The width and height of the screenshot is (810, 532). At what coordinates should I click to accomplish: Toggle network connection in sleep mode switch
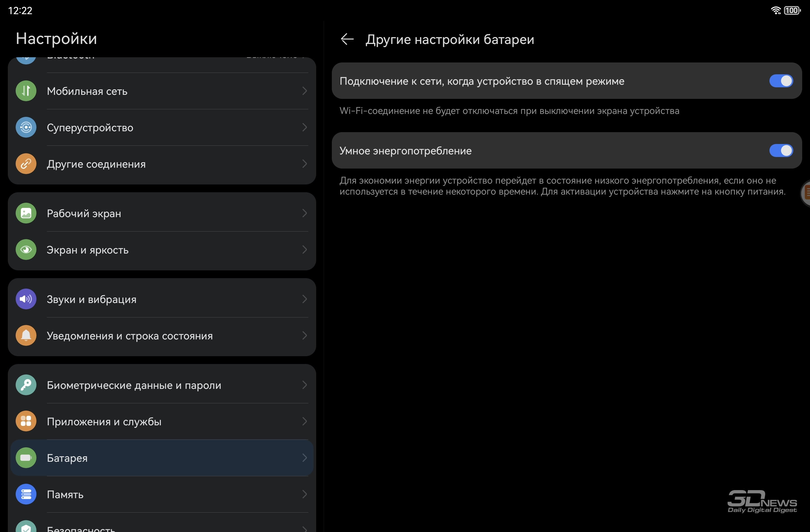pos(781,81)
